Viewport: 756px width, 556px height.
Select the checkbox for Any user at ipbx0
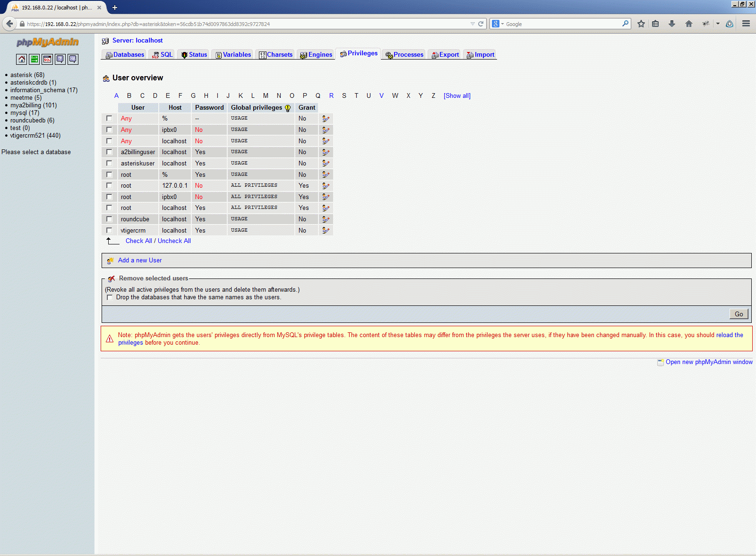(x=109, y=130)
